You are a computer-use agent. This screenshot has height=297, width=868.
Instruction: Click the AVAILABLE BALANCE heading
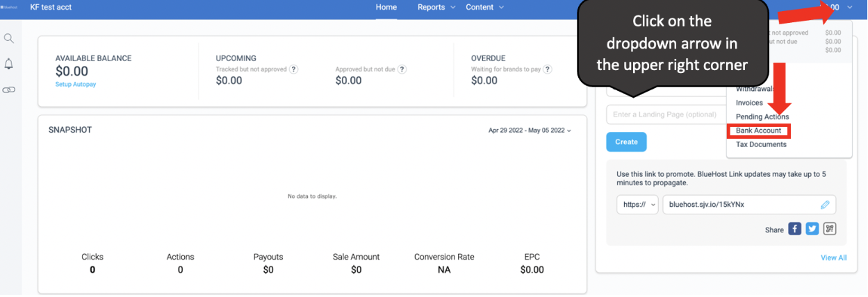point(93,58)
